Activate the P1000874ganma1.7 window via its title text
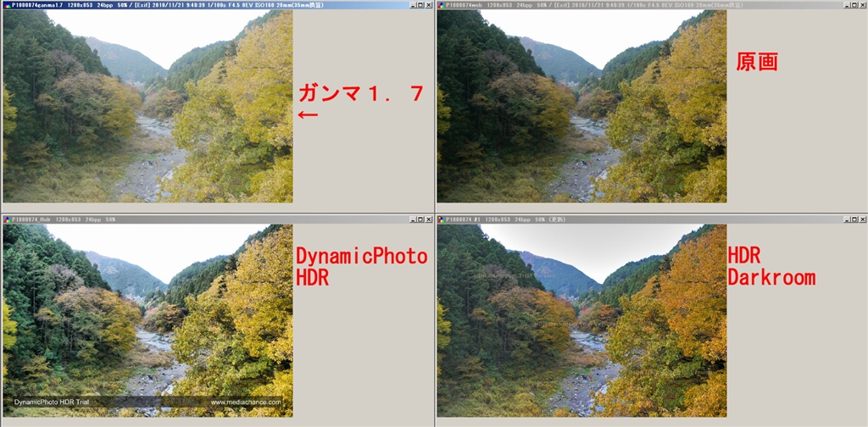Viewport: 868px width, 427px height. point(168,5)
